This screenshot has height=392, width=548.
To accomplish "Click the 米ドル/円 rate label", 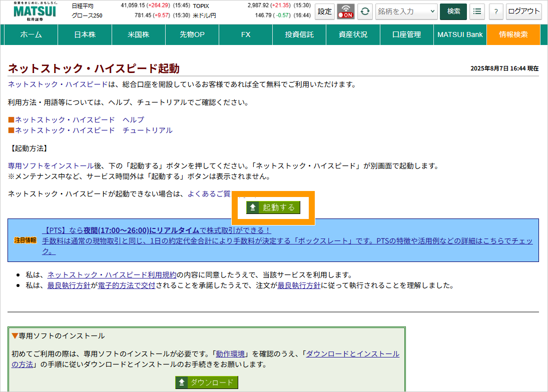I will point(205,15).
